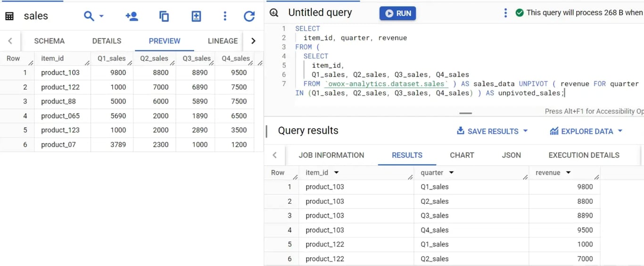Screen dimensions: 644x266
Task: Switch to the SCHEMA tab
Action: pyautogui.click(x=50, y=41)
